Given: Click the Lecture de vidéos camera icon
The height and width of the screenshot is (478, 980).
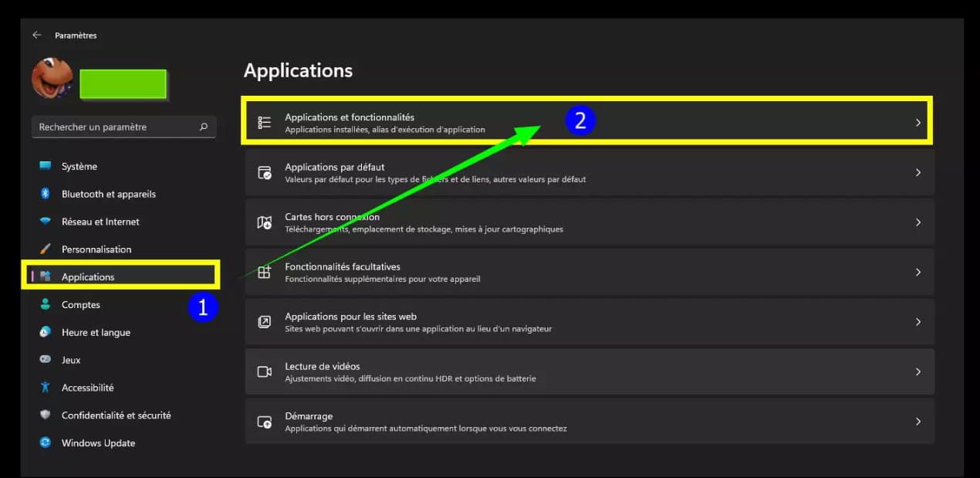Looking at the screenshot, I should coord(265,372).
